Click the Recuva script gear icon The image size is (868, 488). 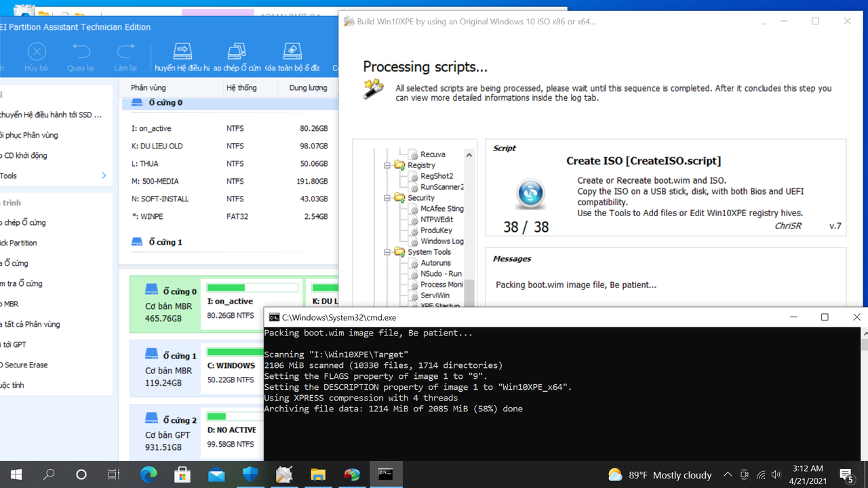pos(413,155)
